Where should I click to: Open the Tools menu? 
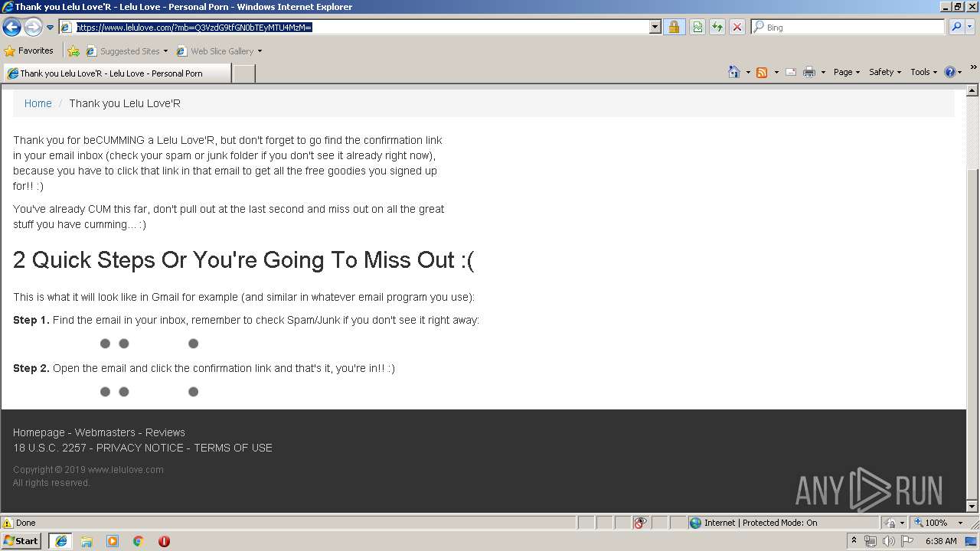pyautogui.click(x=923, y=72)
